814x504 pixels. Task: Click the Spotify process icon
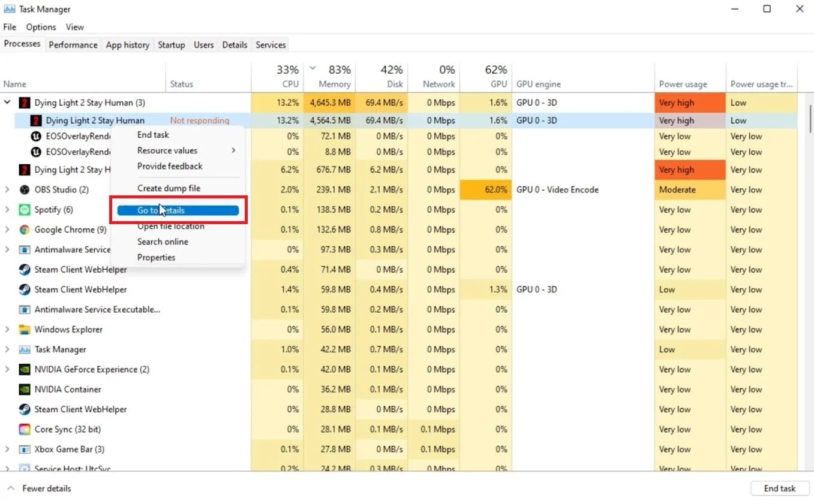[x=25, y=210]
